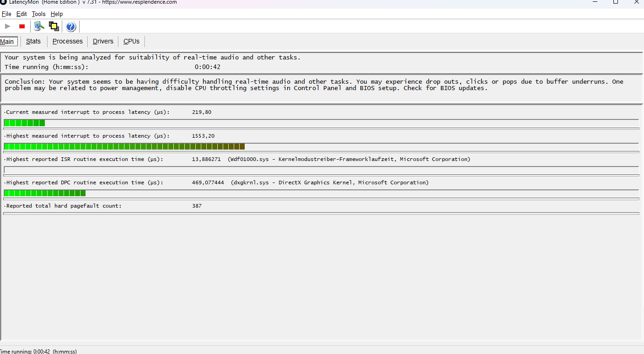Click the LatencyMon app icon in title bar

(x=3, y=2)
